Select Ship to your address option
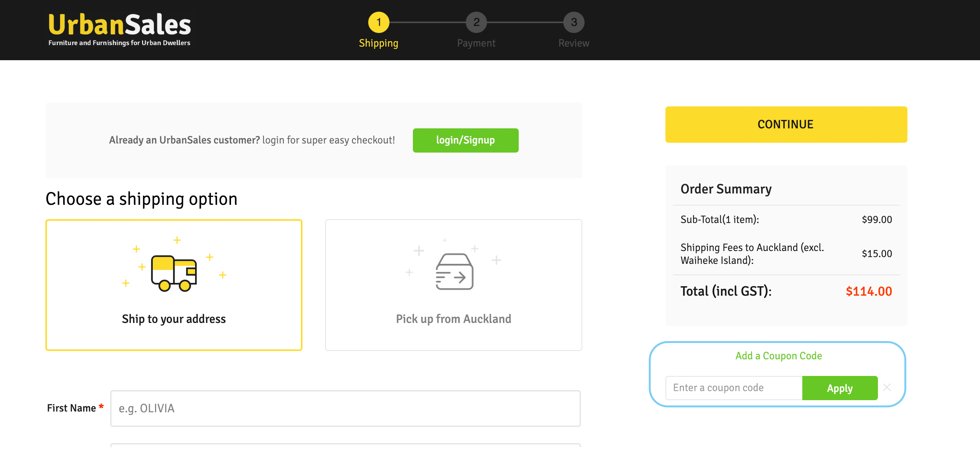Image resolution: width=980 pixels, height=449 pixels. [174, 285]
